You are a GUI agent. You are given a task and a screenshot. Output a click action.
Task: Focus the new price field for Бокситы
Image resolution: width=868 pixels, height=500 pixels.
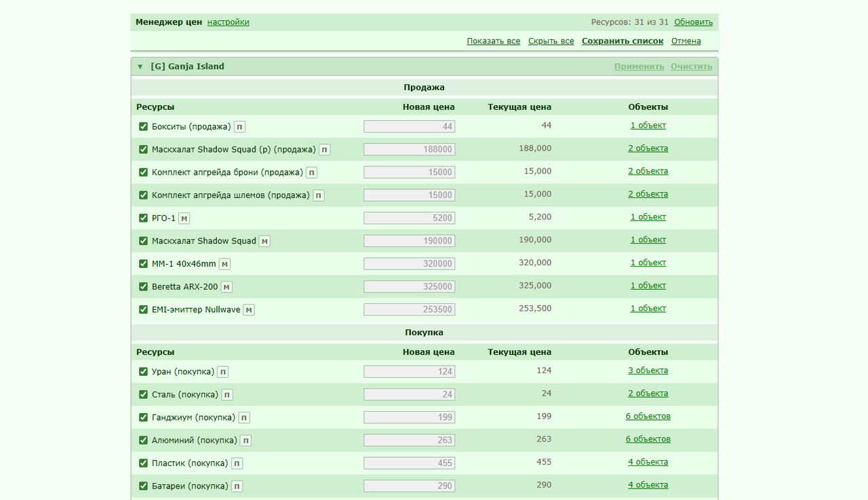[410, 126]
